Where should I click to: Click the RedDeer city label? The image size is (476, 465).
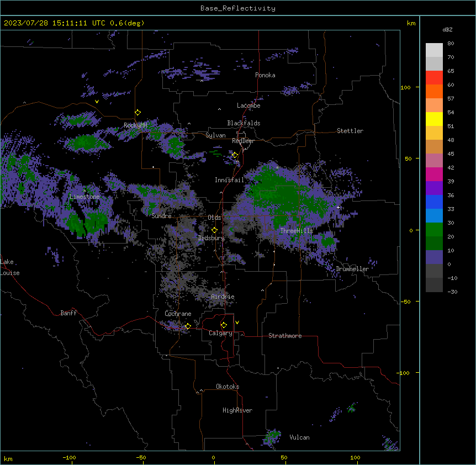(243, 141)
